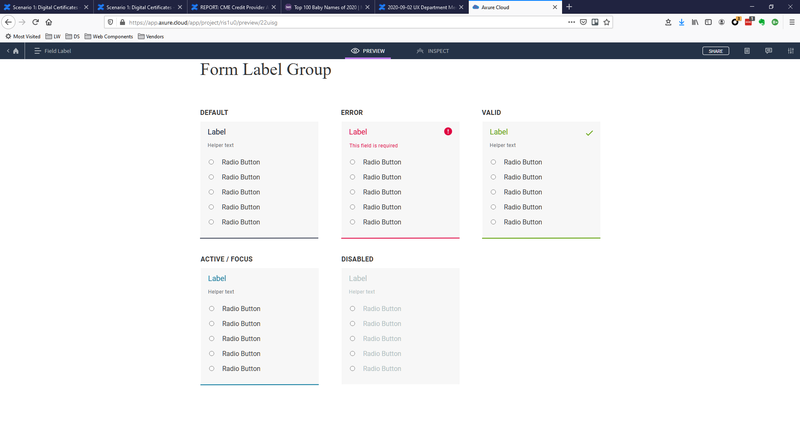Click the black ring extension icon
The width and height of the screenshot is (800, 433).
[x=735, y=22]
